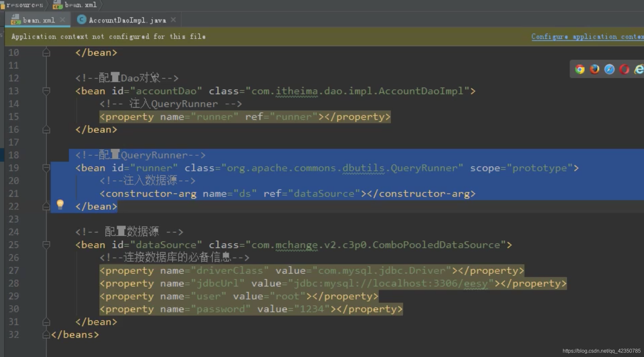Click the QueryRunner comment on line 18

141,155
